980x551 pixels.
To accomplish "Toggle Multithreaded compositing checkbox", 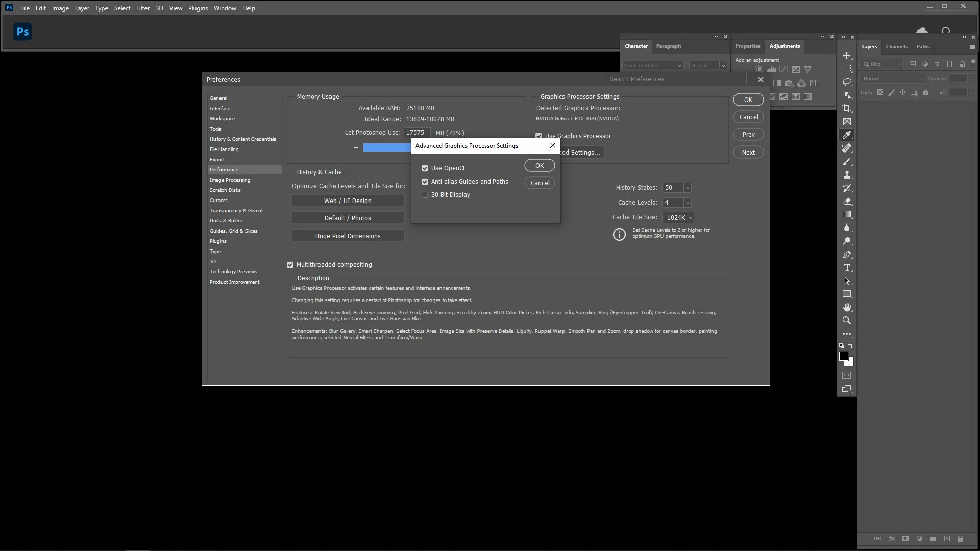I will coord(290,265).
